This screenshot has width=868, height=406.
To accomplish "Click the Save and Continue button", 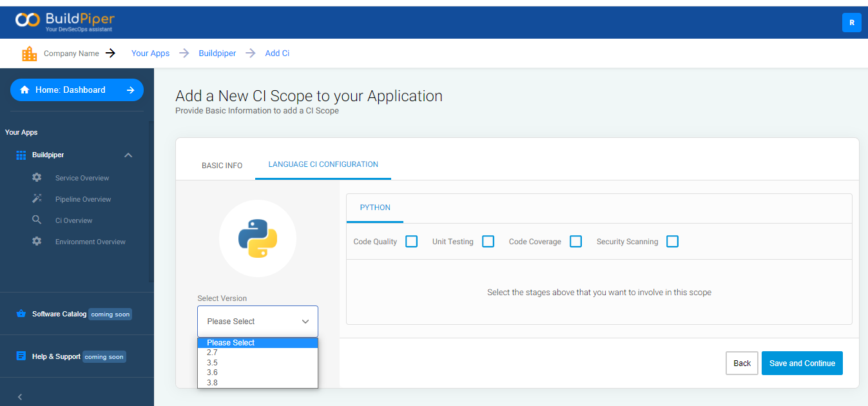I will tap(802, 363).
